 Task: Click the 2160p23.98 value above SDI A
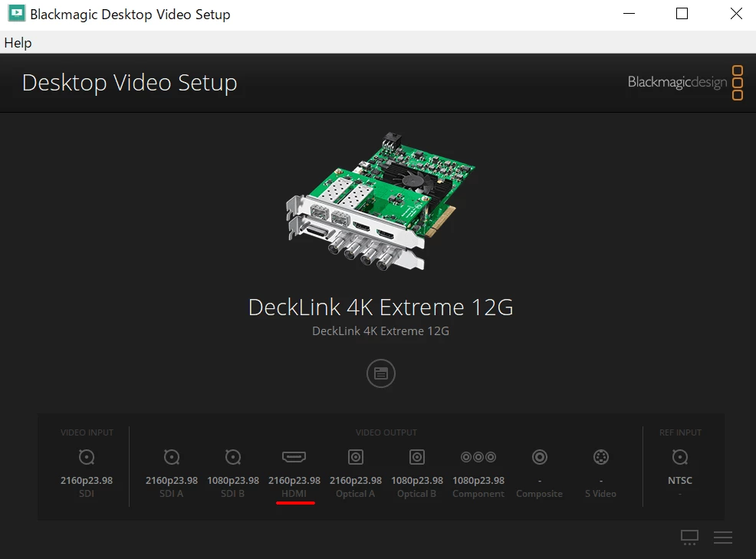172,481
